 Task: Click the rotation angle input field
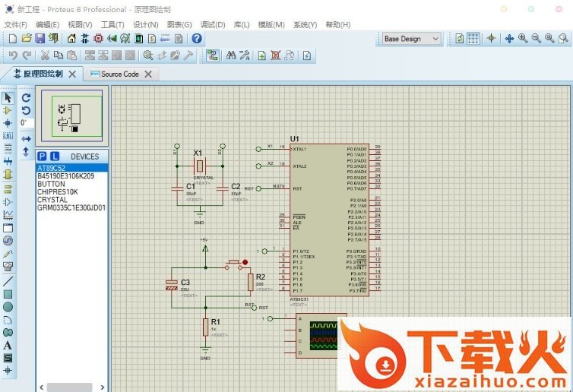point(26,122)
